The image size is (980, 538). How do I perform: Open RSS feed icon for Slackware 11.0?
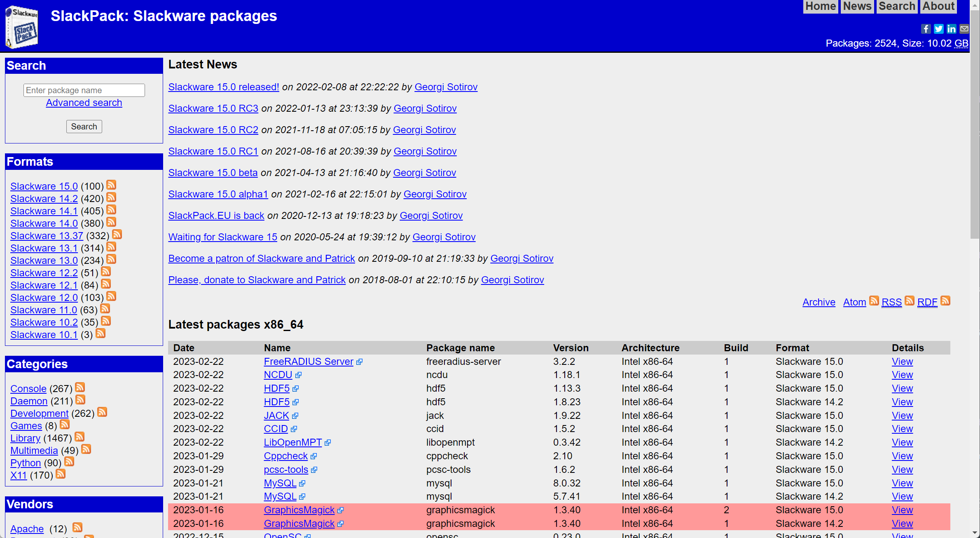coord(105,308)
